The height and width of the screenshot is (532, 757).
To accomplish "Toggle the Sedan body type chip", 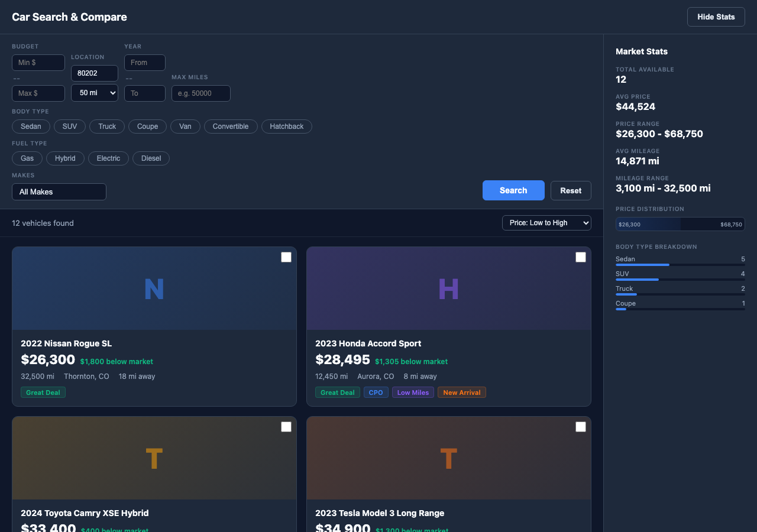I will [x=31, y=126].
